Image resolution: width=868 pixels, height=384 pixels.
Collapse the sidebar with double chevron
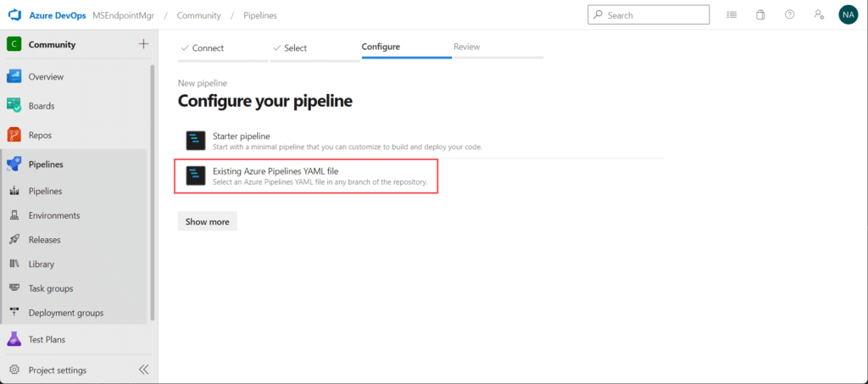(143, 370)
